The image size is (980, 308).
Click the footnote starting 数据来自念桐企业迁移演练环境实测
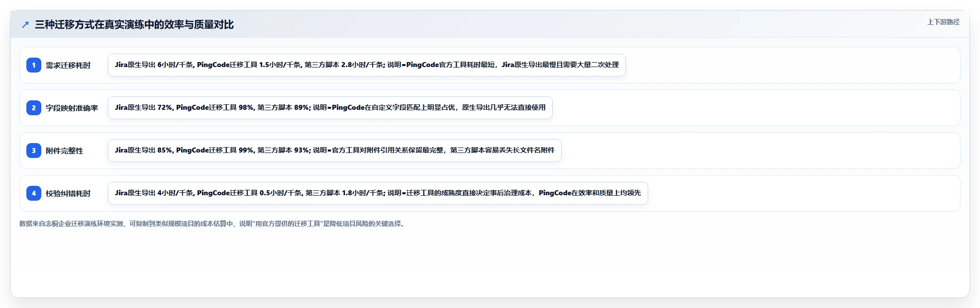(213, 224)
